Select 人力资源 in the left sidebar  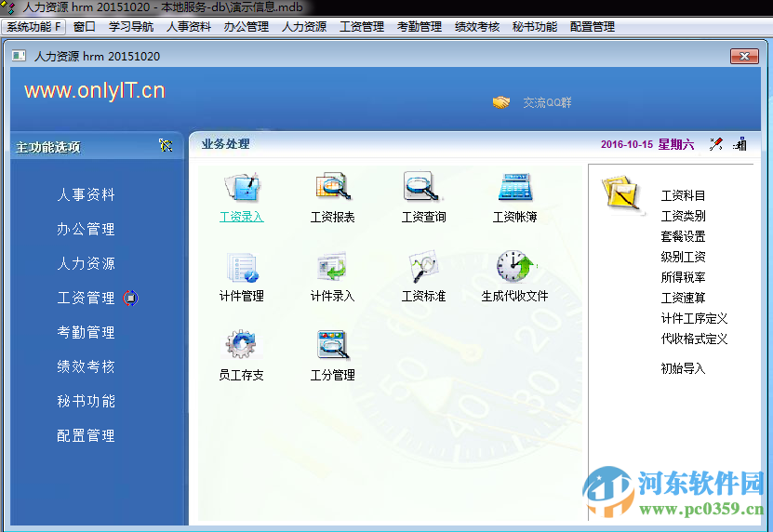click(x=87, y=263)
